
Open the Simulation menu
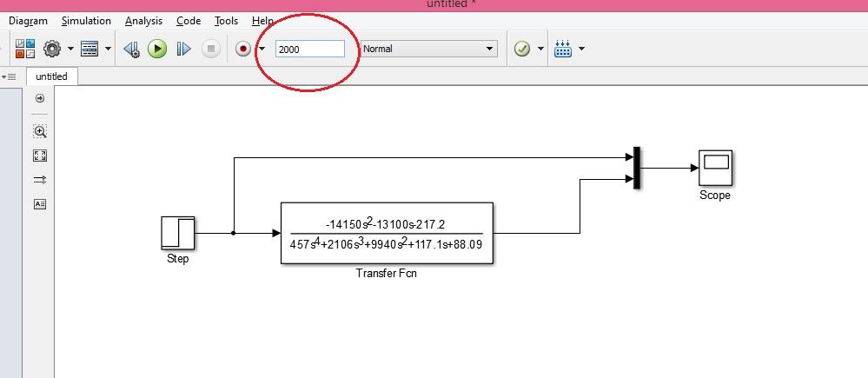click(x=86, y=21)
